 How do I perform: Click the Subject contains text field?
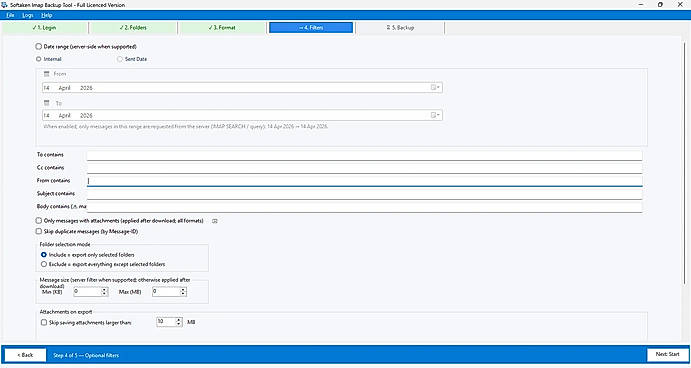(x=364, y=194)
